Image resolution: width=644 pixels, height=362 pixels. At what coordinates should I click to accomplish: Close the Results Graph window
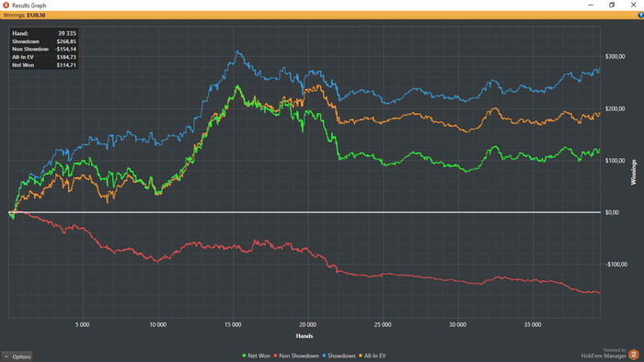(633, 5)
